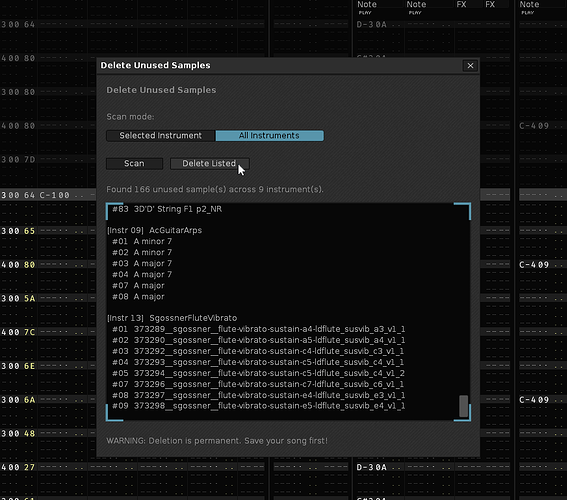Viewport: 567px width, 500px height.
Task: Click flute sample 373289 entry #01
Action: 259,329
